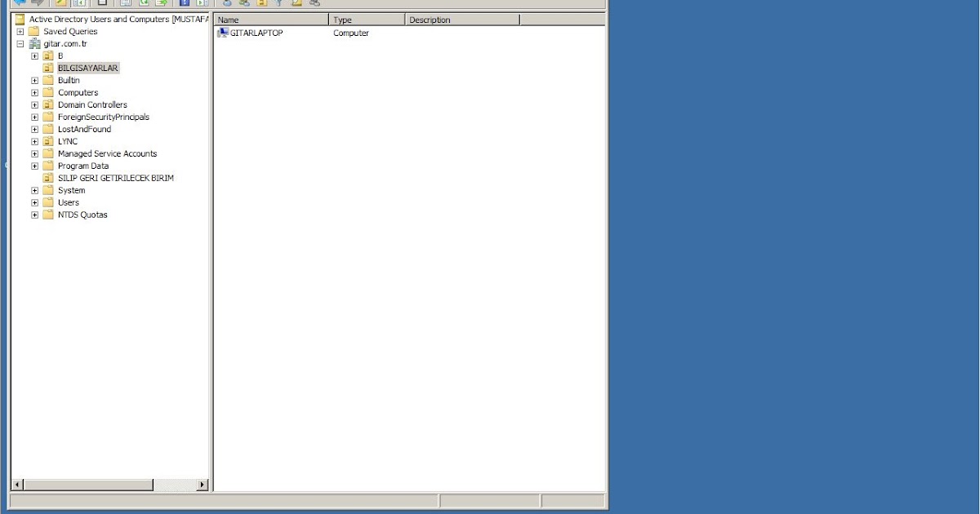
Task: Expand the LYNC organizational unit
Action: click(x=34, y=142)
